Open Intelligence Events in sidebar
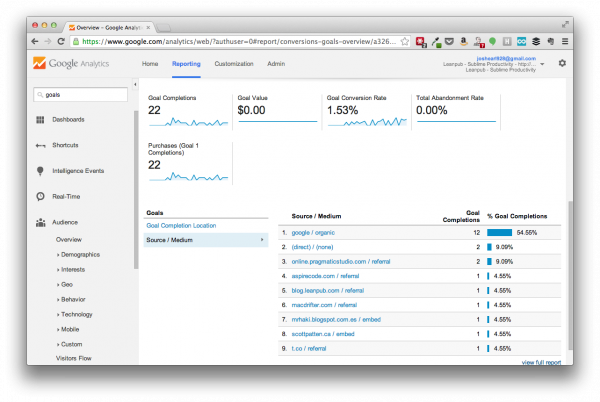The image size is (600, 402). coord(78,171)
